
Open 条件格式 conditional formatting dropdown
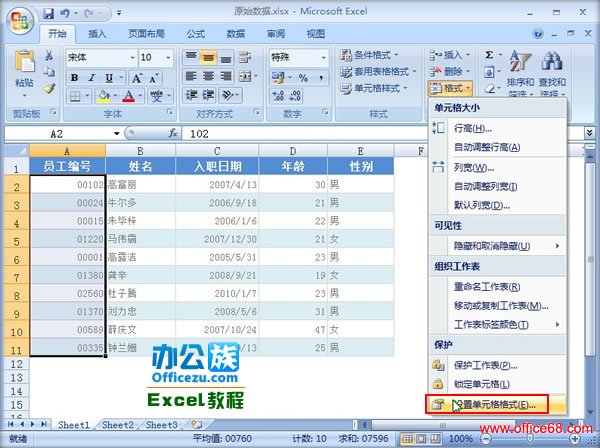(370, 55)
